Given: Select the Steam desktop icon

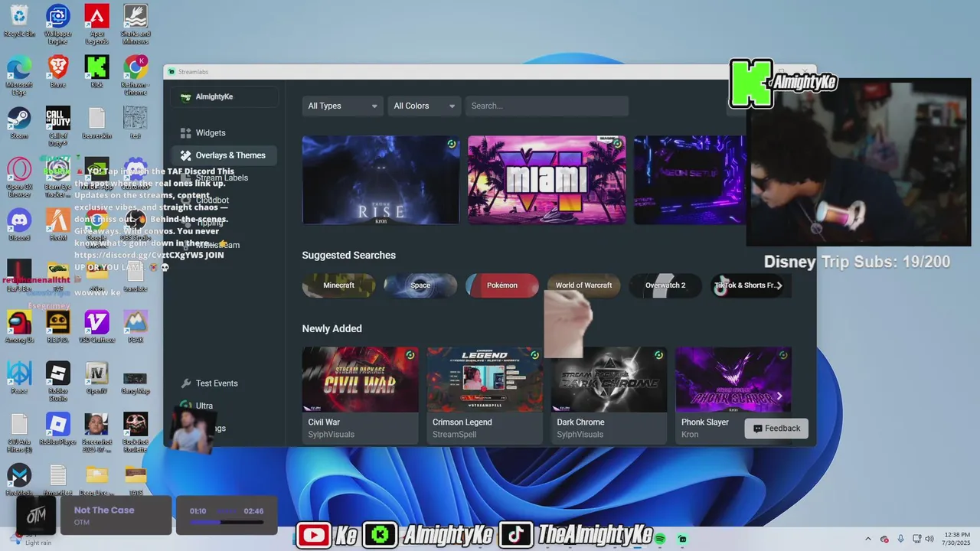Looking at the screenshot, I should [19, 123].
